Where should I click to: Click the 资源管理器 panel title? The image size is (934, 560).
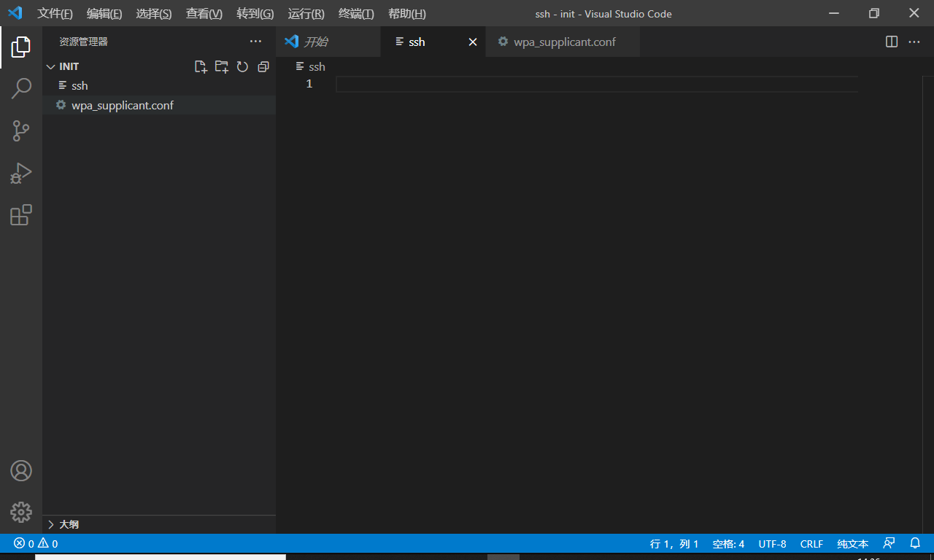[x=83, y=42]
